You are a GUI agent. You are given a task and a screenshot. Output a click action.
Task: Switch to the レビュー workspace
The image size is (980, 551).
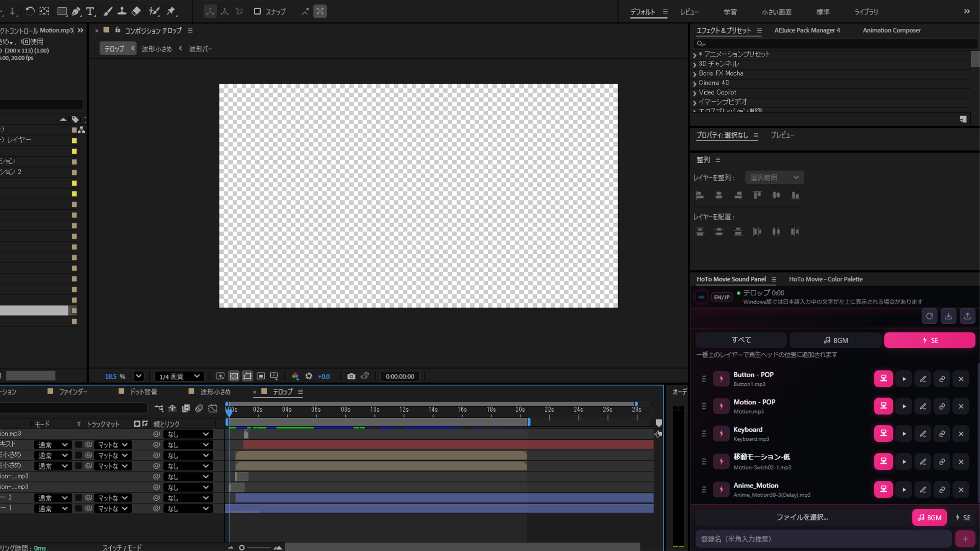(x=689, y=12)
